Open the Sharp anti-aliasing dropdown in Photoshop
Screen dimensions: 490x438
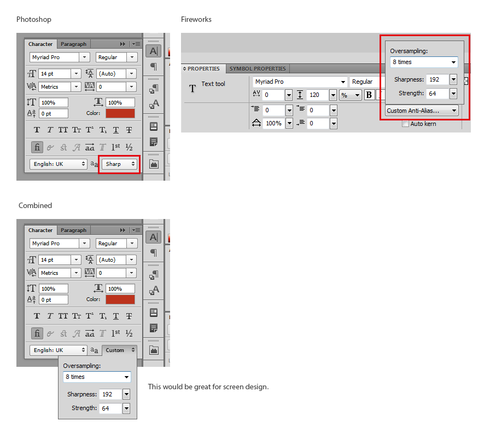[119, 164]
